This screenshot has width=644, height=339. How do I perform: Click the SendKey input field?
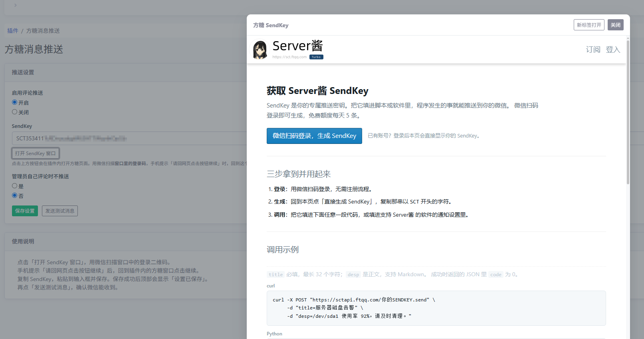tap(129, 138)
